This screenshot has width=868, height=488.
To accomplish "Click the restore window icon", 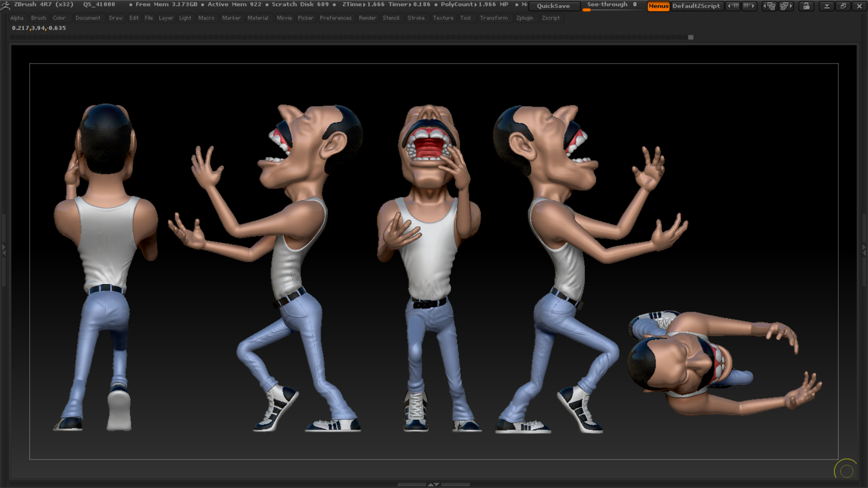I will [843, 6].
